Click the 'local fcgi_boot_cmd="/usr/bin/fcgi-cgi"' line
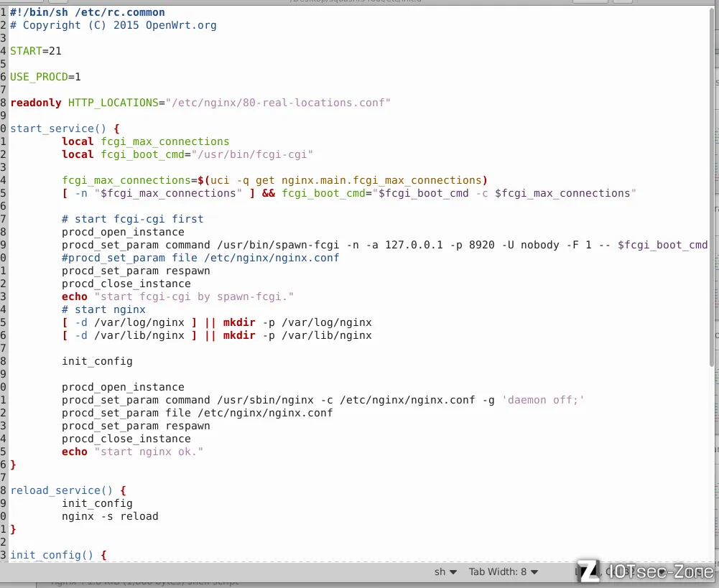Image resolution: width=719 pixels, height=588 pixels. [x=187, y=154]
